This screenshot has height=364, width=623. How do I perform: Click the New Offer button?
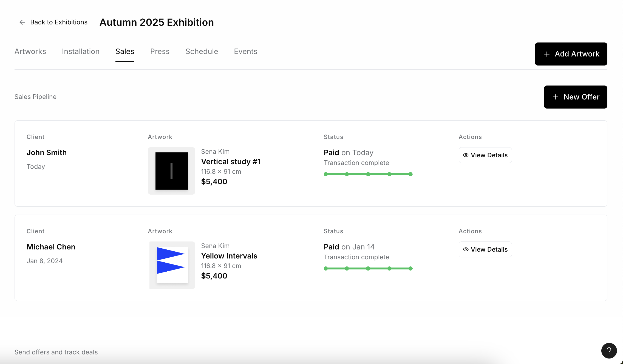point(575,97)
